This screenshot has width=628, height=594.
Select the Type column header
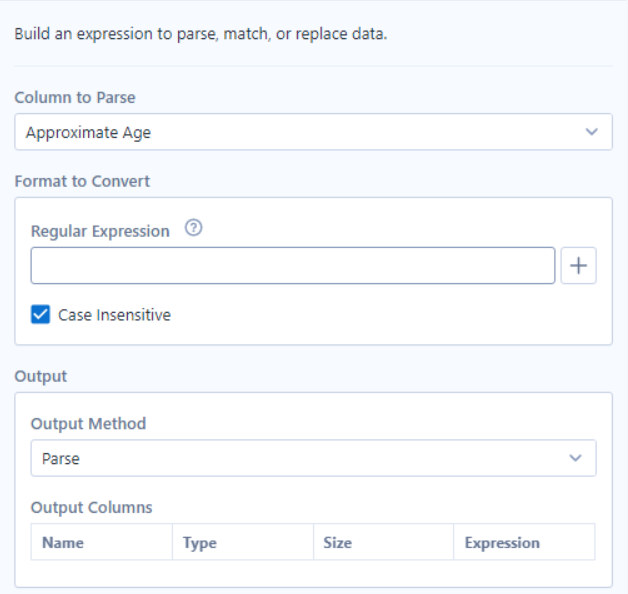243,542
